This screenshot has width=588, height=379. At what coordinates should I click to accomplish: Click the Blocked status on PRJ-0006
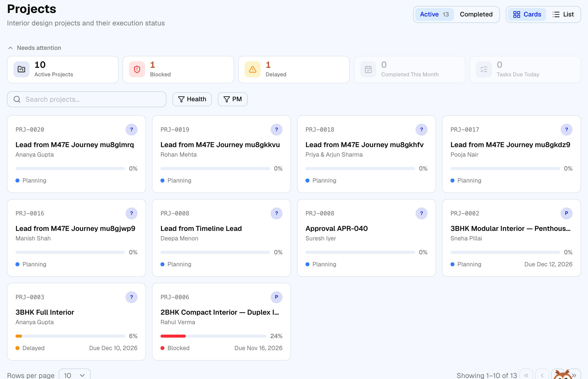click(x=175, y=348)
